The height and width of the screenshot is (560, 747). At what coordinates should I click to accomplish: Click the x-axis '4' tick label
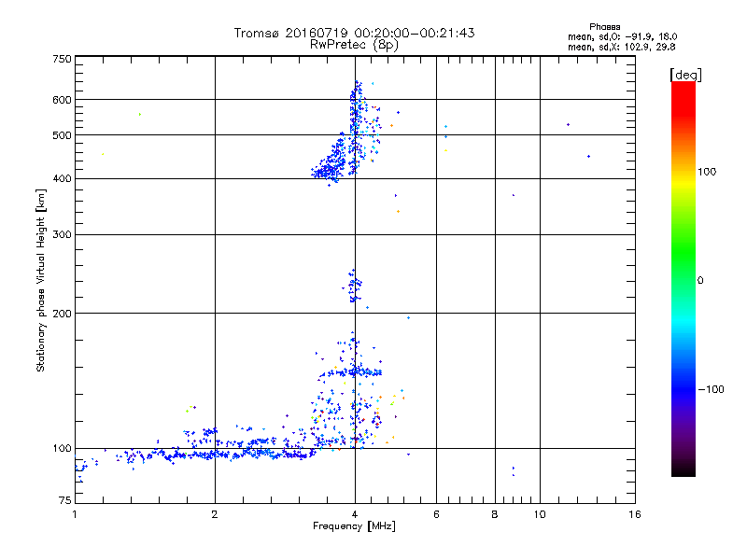[x=355, y=514]
